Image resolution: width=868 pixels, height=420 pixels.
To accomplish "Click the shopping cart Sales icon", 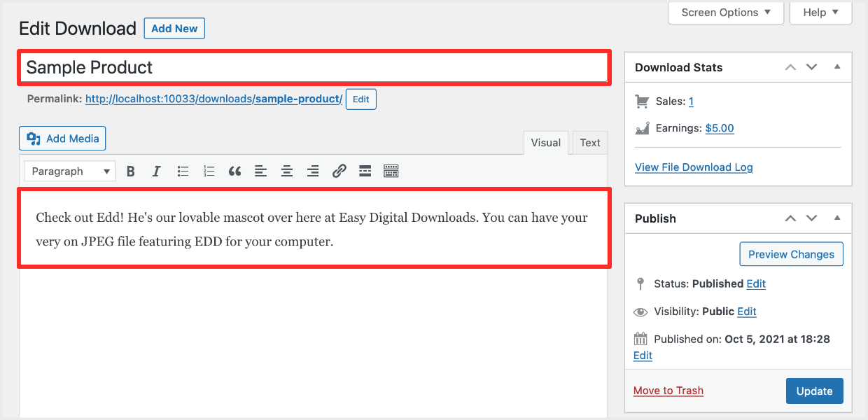I will click(x=642, y=101).
